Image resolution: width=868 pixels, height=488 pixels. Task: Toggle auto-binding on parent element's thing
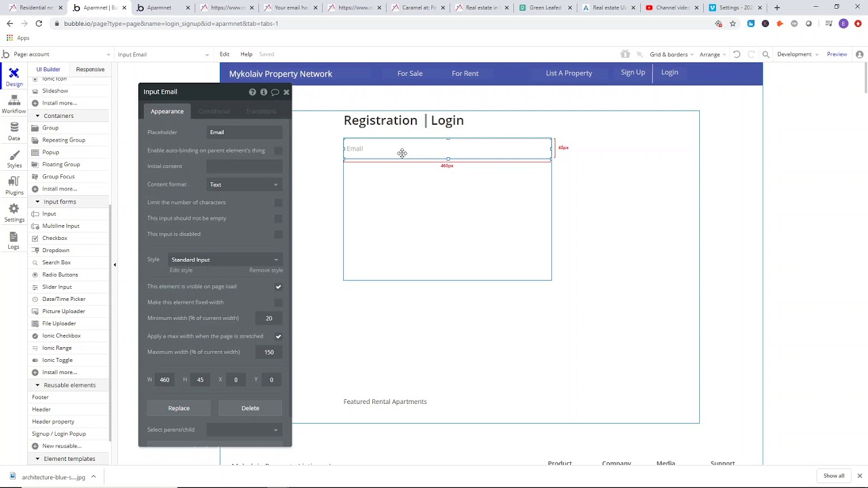(x=278, y=150)
